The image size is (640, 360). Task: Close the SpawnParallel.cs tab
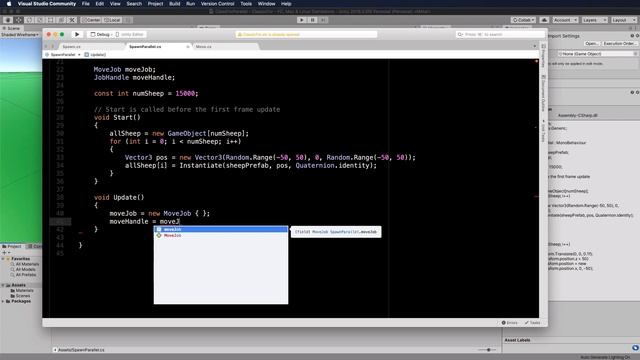click(x=188, y=47)
